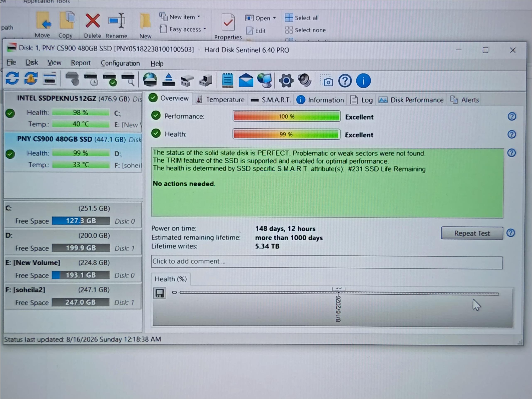Image resolution: width=532 pixels, height=399 pixels.
Task: Switch to the Information tab
Action: 320,100
